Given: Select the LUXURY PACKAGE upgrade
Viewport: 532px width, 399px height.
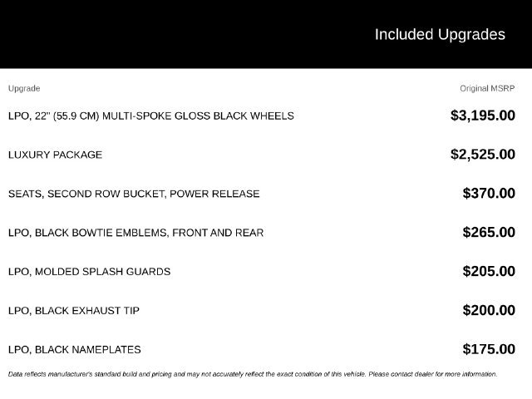Looking at the screenshot, I should click(x=56, y=155).
